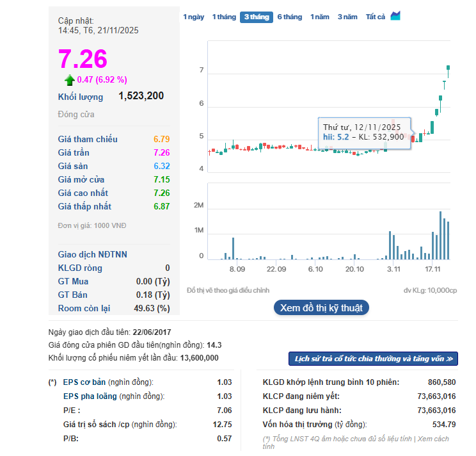Click the large magenta 7.26 price
Image resolution: width=476 pixels, height=456 pixels.
83,59
